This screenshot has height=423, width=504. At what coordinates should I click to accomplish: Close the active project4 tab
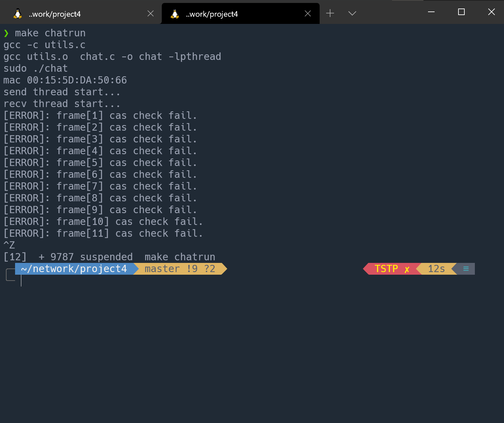click(x=308, y=13)
